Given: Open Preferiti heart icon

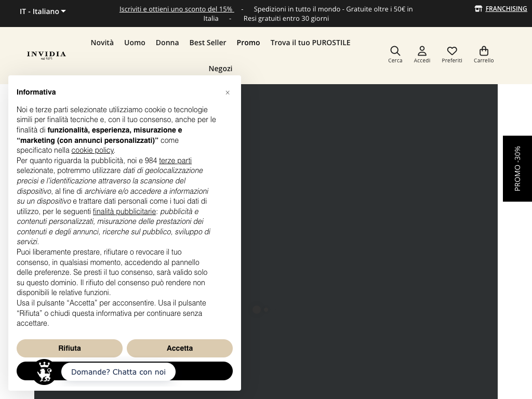Looking at the screenshot, I should point(452,51).
